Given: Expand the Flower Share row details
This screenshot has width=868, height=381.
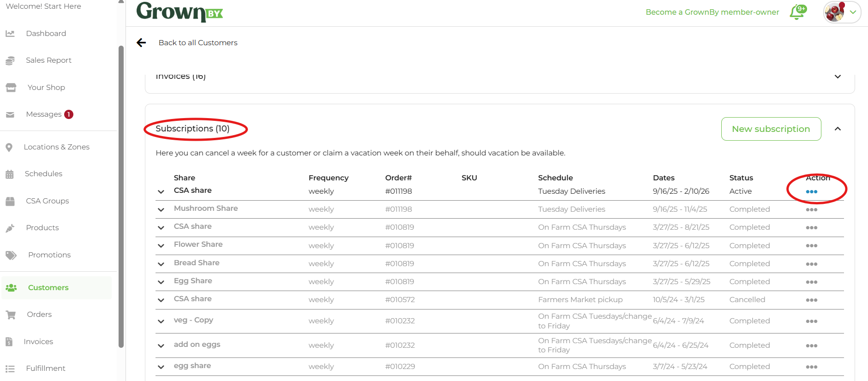Looking at the screenshot, I should (x=161, y=246).
